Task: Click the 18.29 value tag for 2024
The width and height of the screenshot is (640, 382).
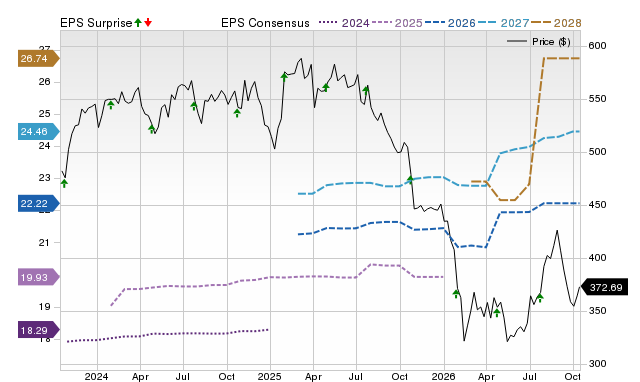Action: (38, 330)
